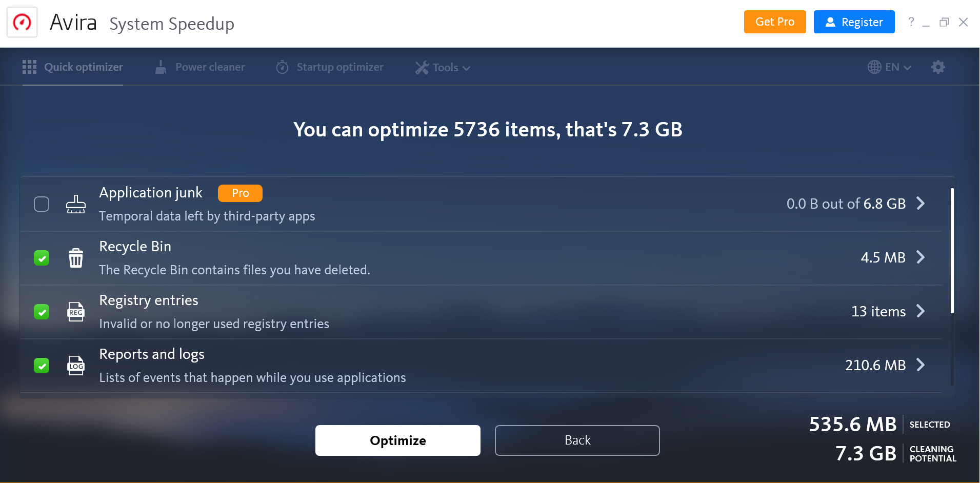The image size is (980, 483).
Task: Click the Get Pro button
Action: 774,22
